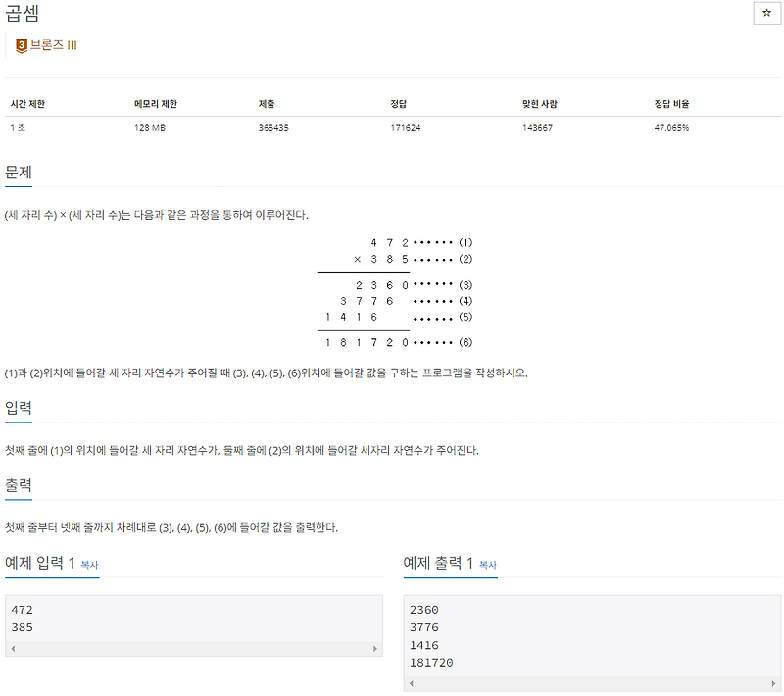This screenshot has width=784, height=696.
Task: Copy sample input using the 복사 link
Action: click(x=91, y=565)
